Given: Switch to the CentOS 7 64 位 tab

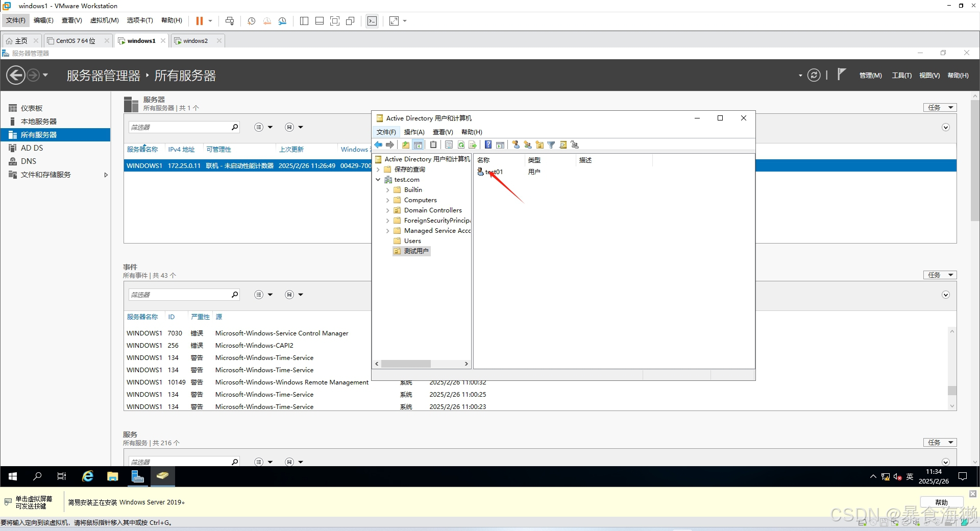Looking at the screenshot, I should pyautogui.click(x=76, y=41).
